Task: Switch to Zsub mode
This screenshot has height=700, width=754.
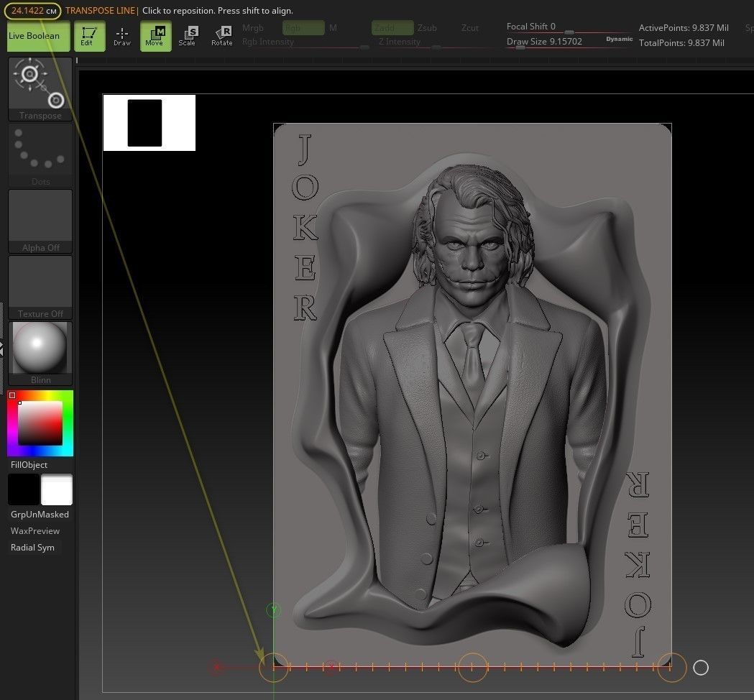Action: click(427, 28)
